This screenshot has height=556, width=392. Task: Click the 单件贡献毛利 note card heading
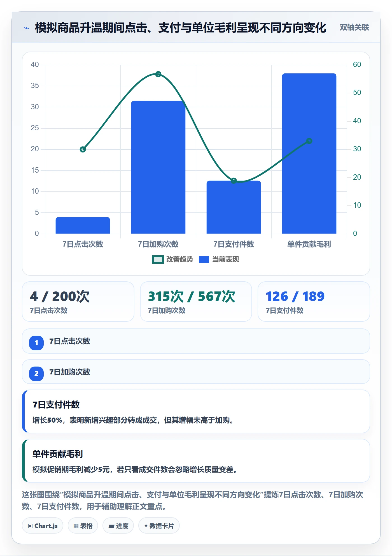coord(57,454)
